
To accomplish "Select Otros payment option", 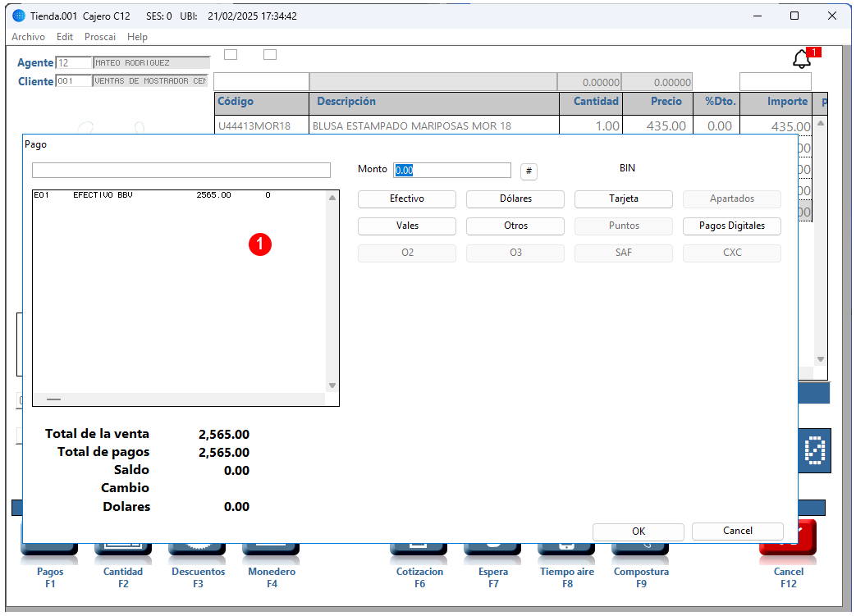I will coord(515,226).
